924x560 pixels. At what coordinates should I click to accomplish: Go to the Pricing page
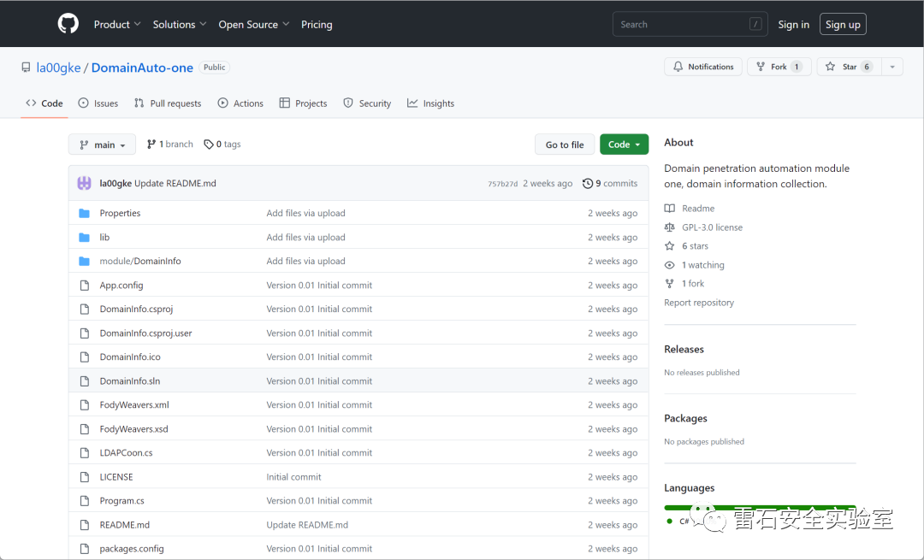click(317, 24)
